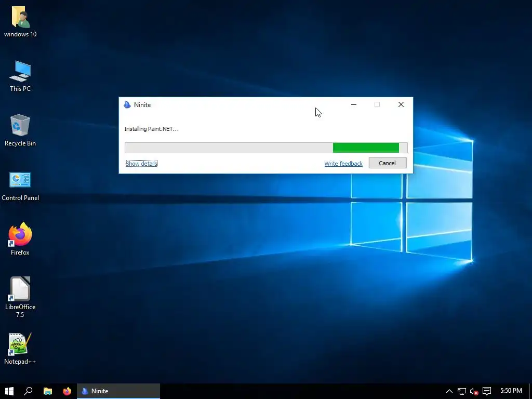
Task: Open the taskbar clock showing 5:50 PM
Action: pos(511,391)
